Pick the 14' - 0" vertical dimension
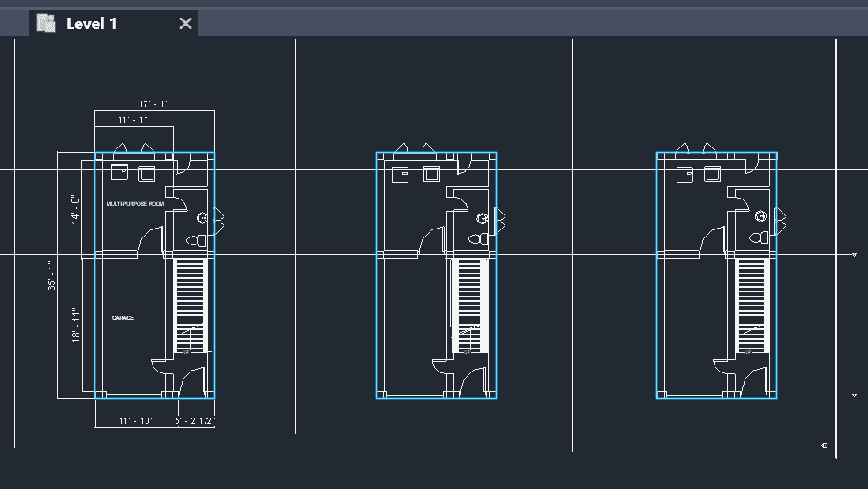Image resolution: width=868 pixels, height=489 pixels. [76, 209]
